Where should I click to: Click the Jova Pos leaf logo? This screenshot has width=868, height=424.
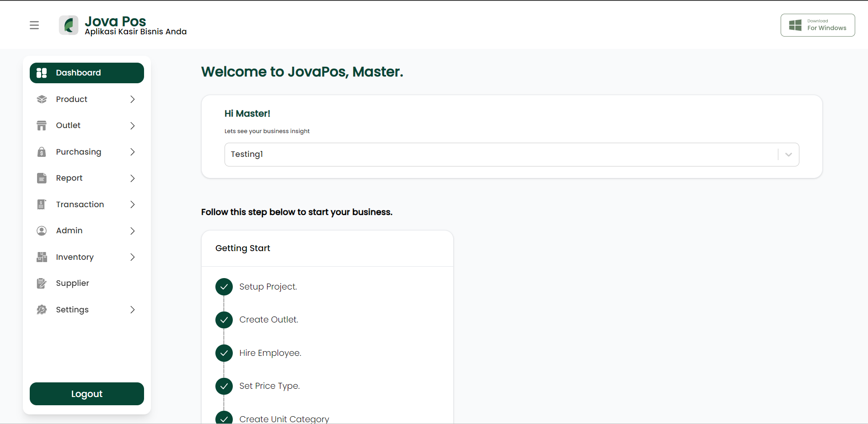[69, 25]
